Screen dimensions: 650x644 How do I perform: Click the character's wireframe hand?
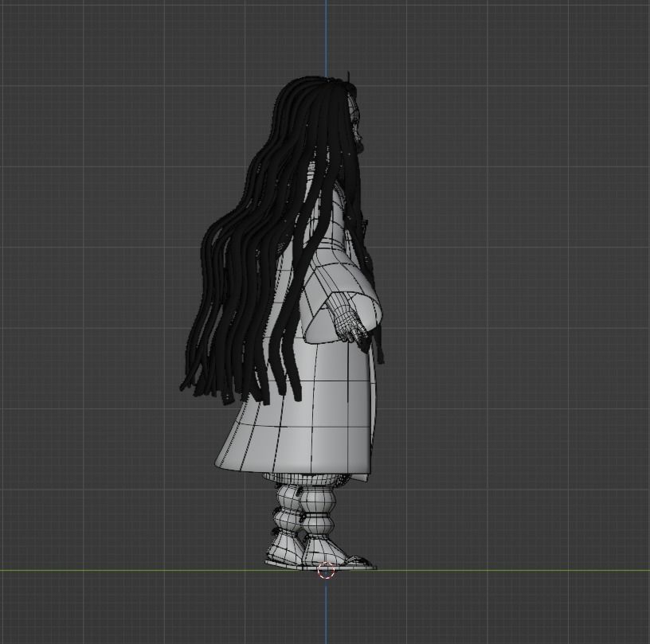tap(350, 326)
